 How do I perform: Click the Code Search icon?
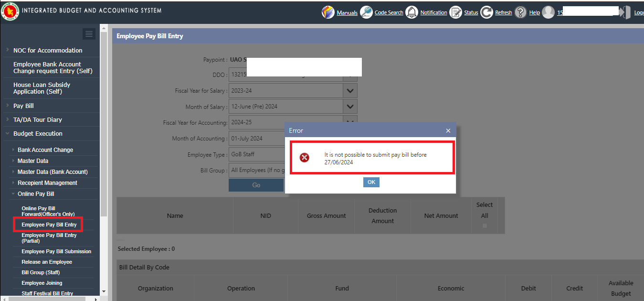tap(366, 12)
